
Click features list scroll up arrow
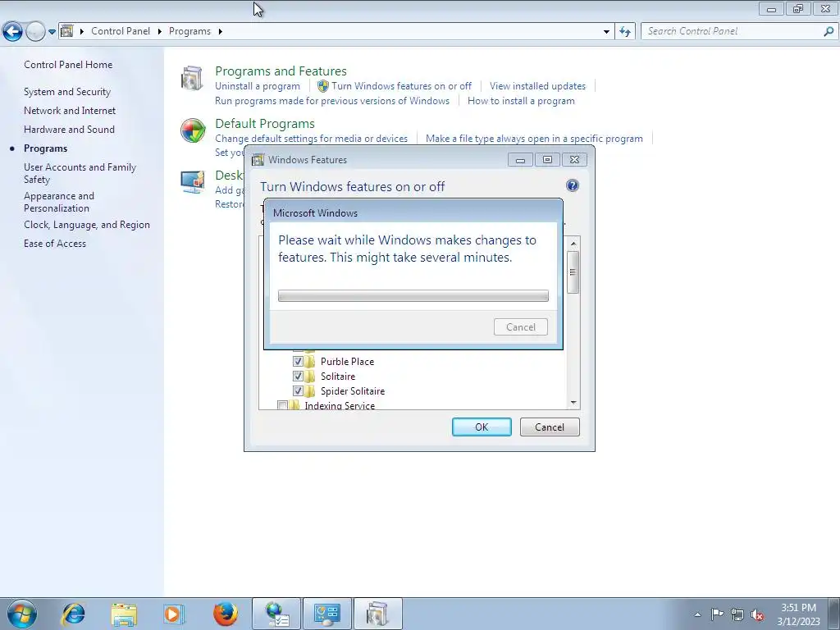573,244
